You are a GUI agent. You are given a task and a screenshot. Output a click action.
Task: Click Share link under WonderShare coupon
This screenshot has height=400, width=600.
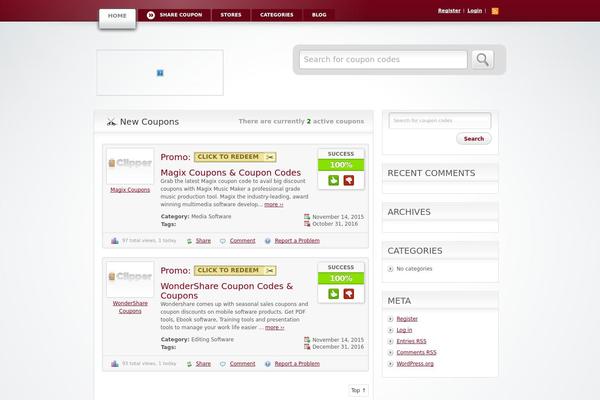pos(203,364)
